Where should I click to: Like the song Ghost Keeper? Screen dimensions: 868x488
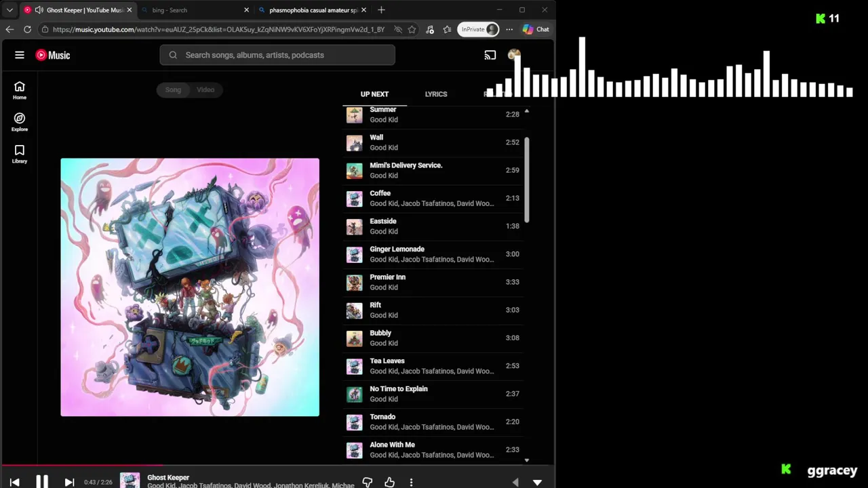point(389,482)
